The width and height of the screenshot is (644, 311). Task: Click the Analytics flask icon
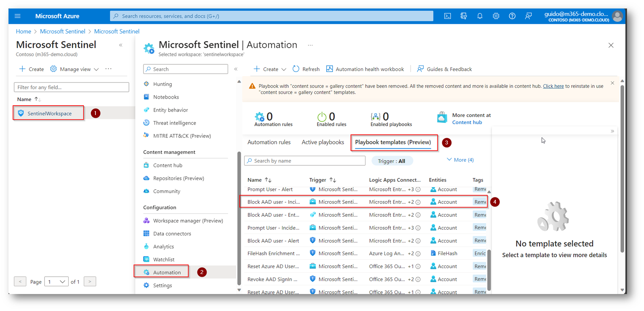point(146,247)
